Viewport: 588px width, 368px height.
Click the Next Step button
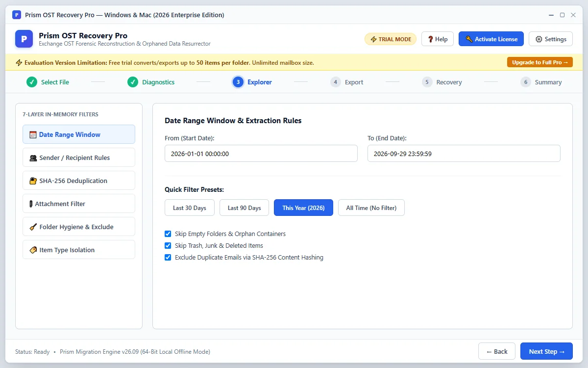(546, 351)
